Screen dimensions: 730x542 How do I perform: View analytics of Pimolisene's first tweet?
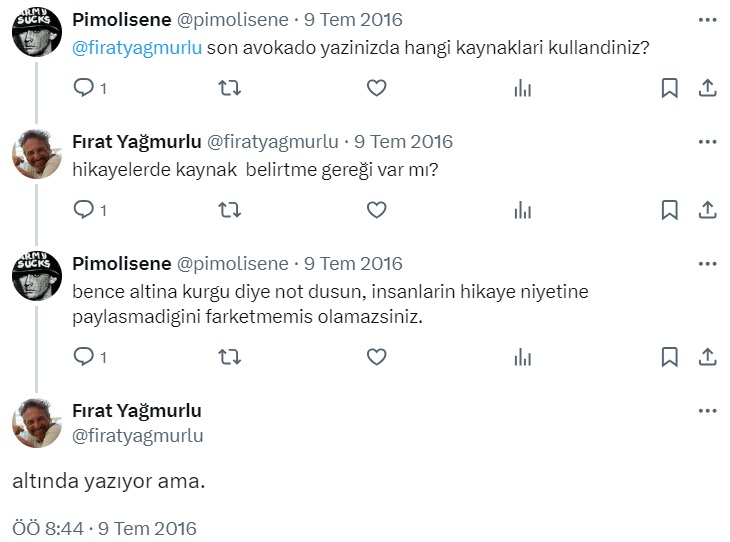[x=522, y=88]
